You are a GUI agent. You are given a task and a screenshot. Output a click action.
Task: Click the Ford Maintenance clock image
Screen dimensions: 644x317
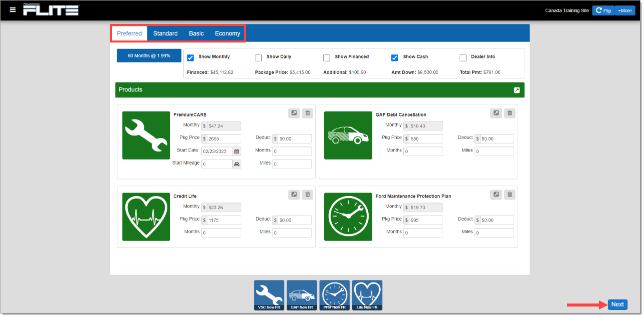348,217
